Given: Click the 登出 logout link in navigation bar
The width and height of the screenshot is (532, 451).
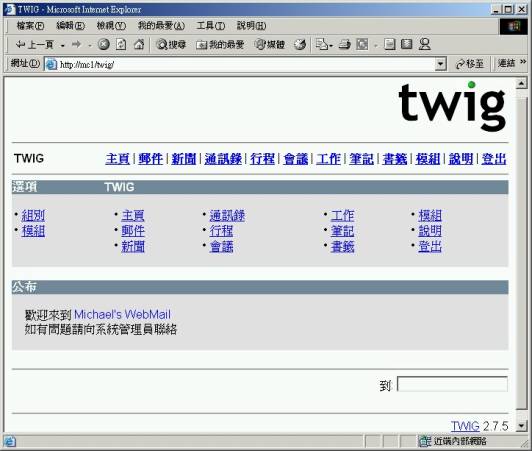Looking at the screenshot, I should [x=494, y=158].
